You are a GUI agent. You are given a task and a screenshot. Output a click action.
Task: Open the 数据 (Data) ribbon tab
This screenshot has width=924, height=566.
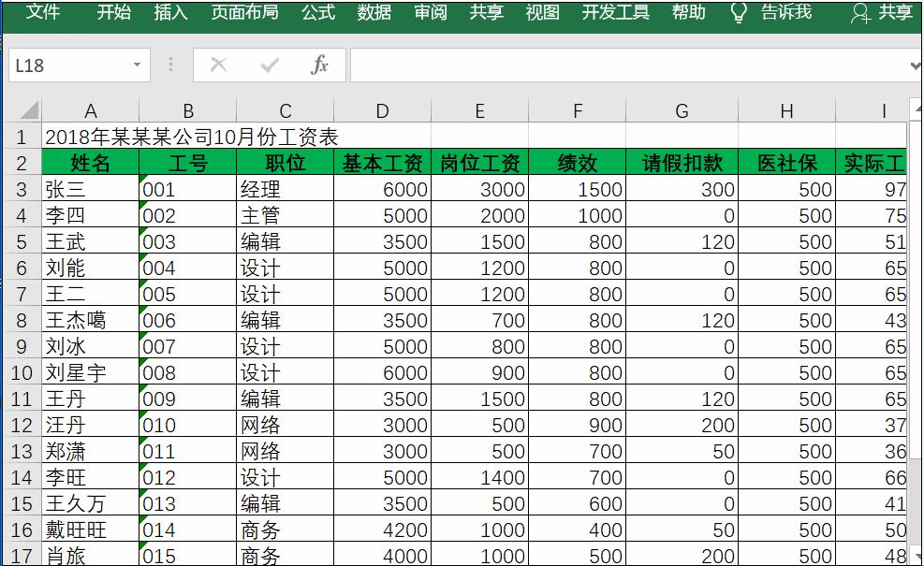(374, 14)
